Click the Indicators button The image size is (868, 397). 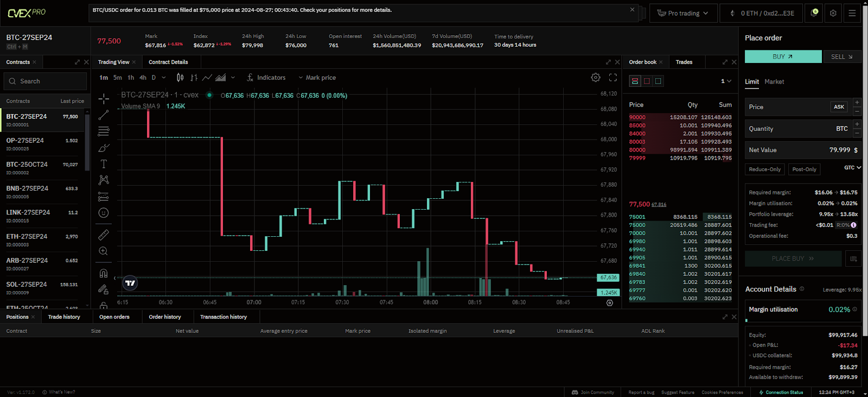[266, 78]
